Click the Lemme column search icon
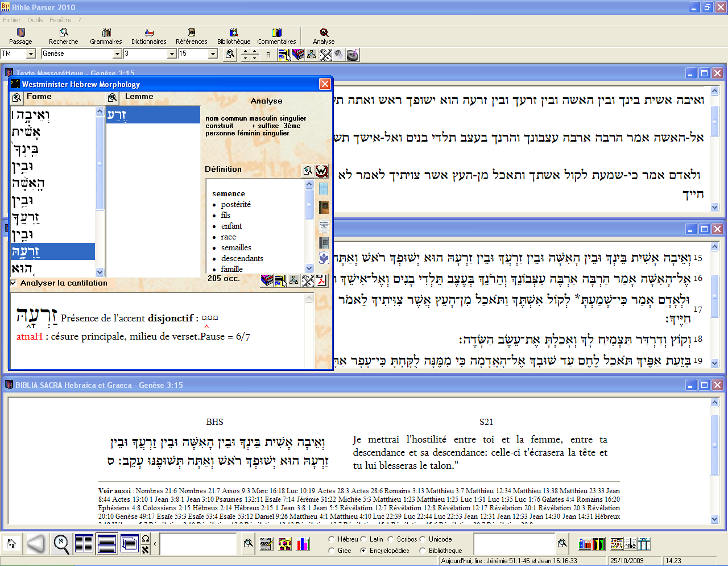 113,97
